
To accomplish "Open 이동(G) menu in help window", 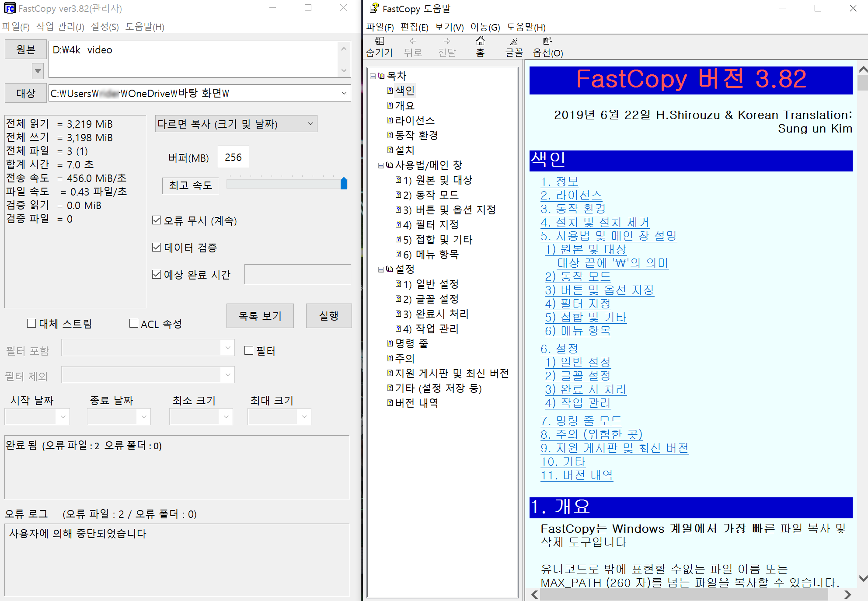I will pyautogui.click(x=485, y=27).
